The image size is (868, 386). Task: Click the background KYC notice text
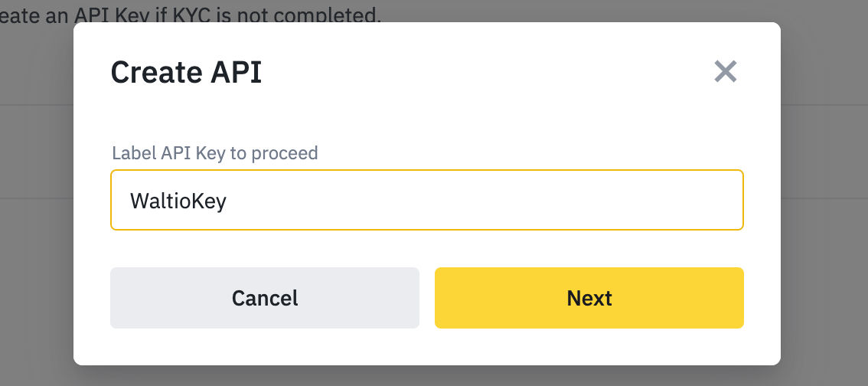[x=191, y=14]
